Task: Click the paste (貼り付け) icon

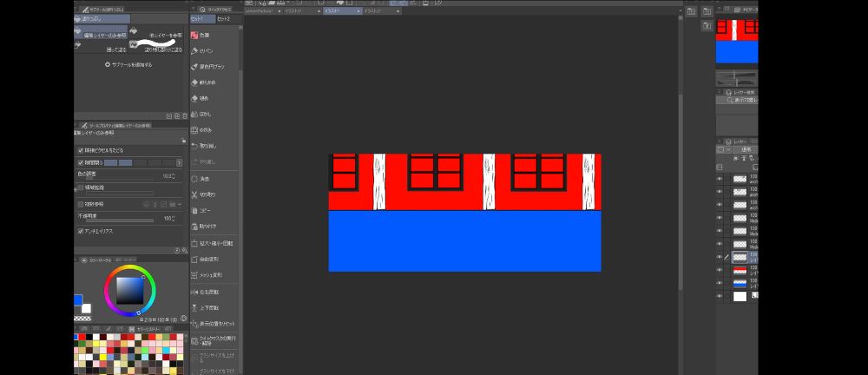Action: 194,227
